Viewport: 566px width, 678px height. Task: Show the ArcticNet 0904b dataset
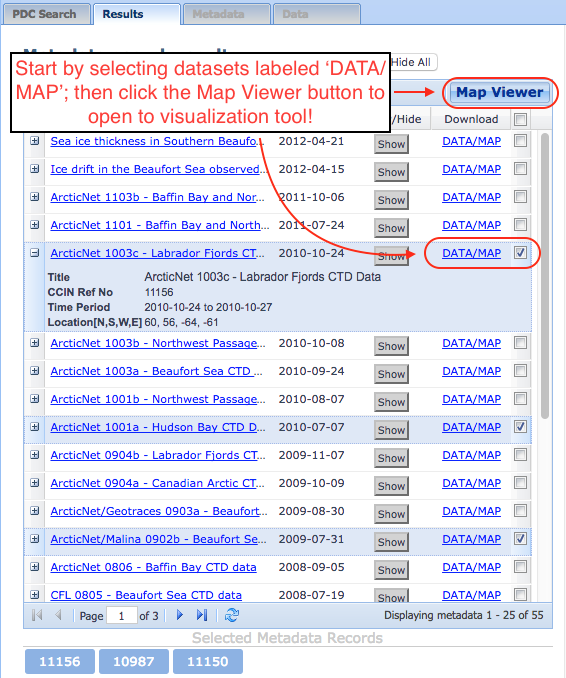point(391,458)
